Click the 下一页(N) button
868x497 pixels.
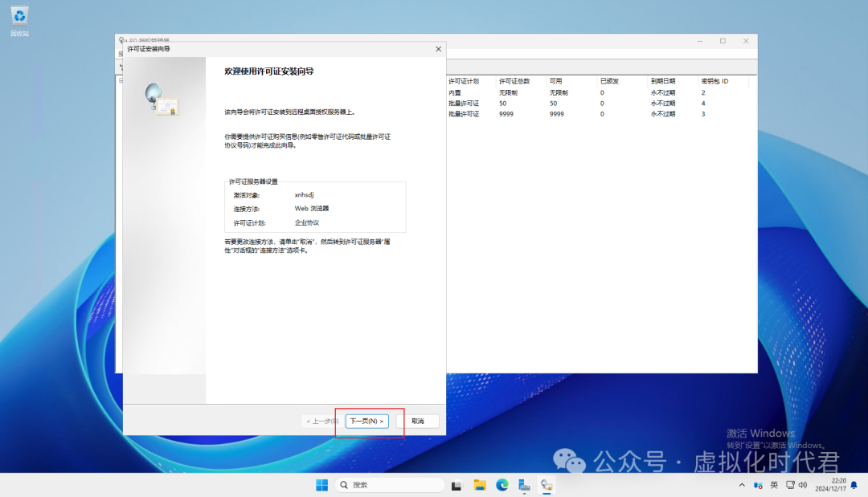coord(366,421)
